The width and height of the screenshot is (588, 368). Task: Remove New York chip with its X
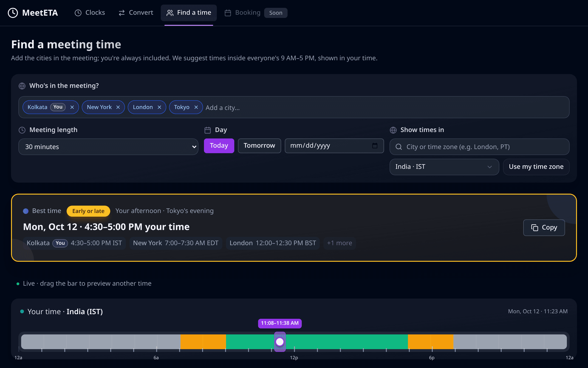(x=118, y=107)
